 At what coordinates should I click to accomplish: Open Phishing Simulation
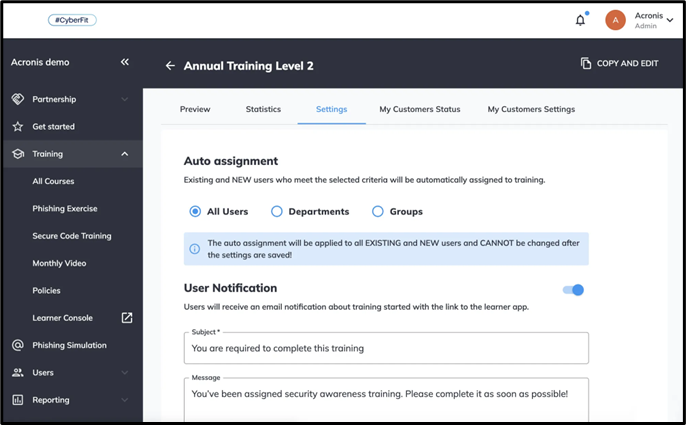click(69, 345)
